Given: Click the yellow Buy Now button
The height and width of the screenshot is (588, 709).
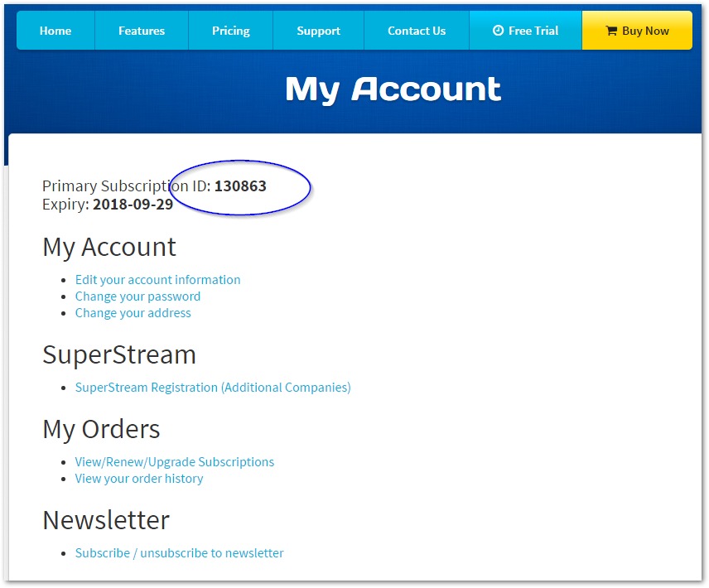Looking at the screenshot, I should [637, 31].
